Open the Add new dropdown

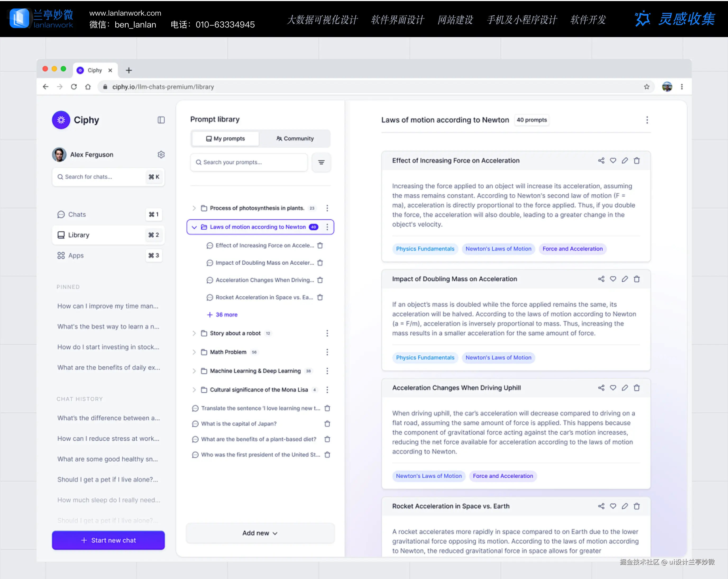pos(260,533)
